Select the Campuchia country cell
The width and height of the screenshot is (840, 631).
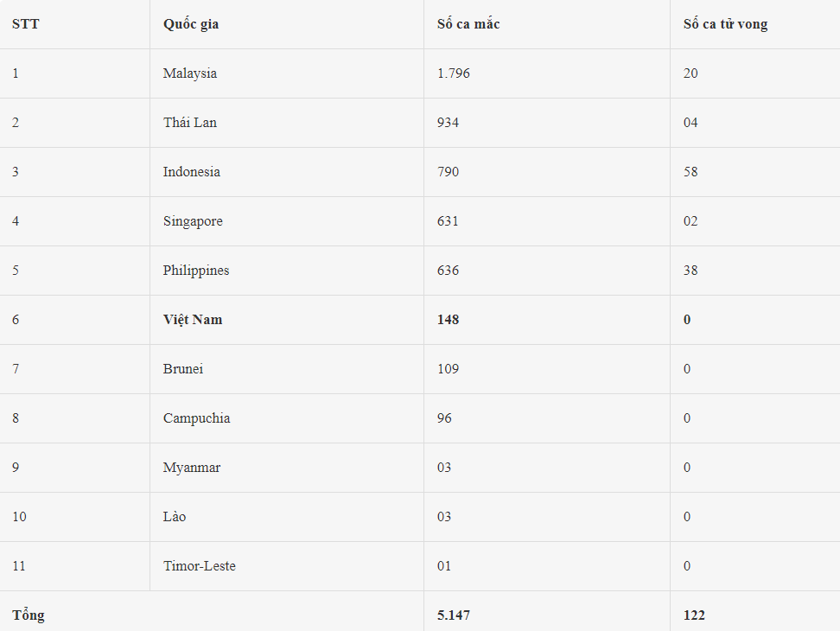[196, 418]
